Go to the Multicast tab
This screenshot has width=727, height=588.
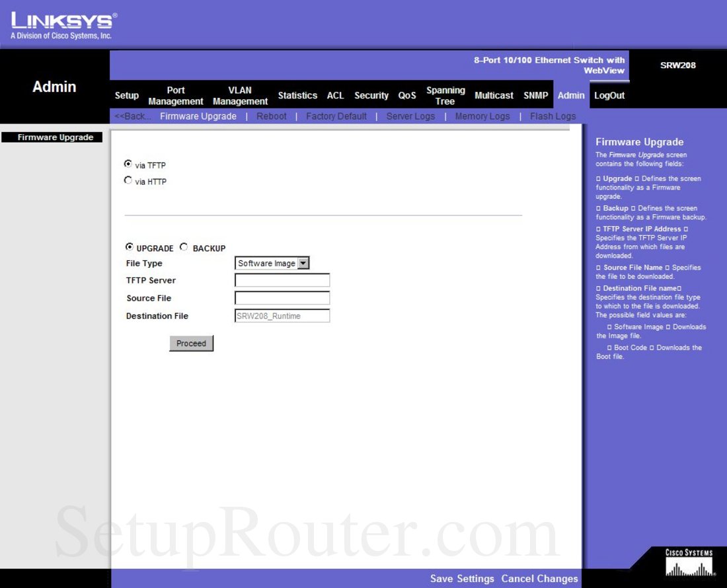[494, 95]
